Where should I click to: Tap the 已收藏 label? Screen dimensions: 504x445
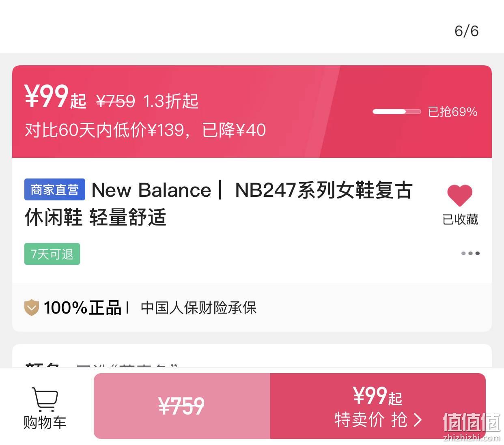(460, 219)
